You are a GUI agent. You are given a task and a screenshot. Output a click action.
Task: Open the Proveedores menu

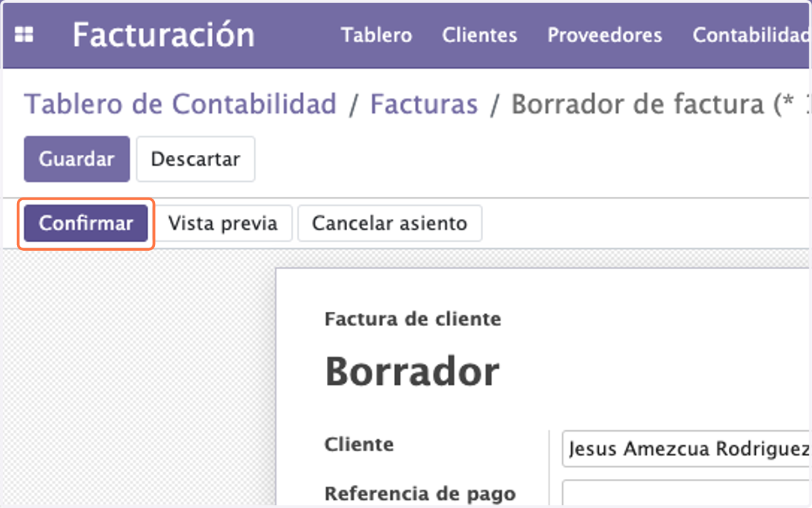[x=605, y=35]
